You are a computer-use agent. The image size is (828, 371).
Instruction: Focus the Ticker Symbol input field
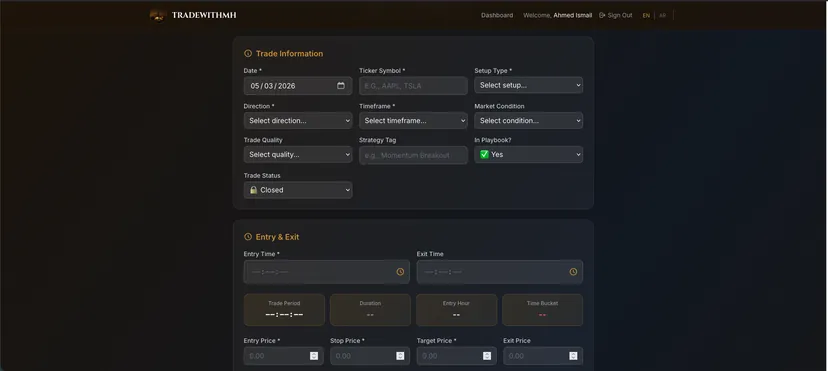point(413,85)
